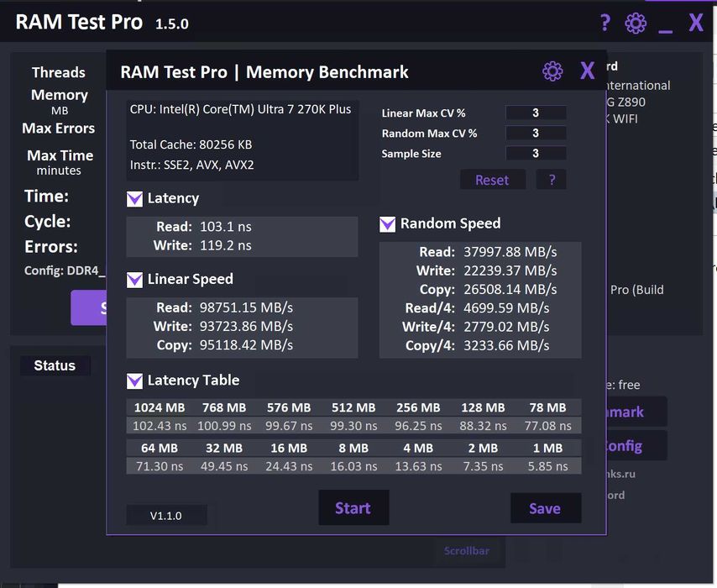Select the 512 MB latency cell 99.30 ns

[x=353, y=426]
